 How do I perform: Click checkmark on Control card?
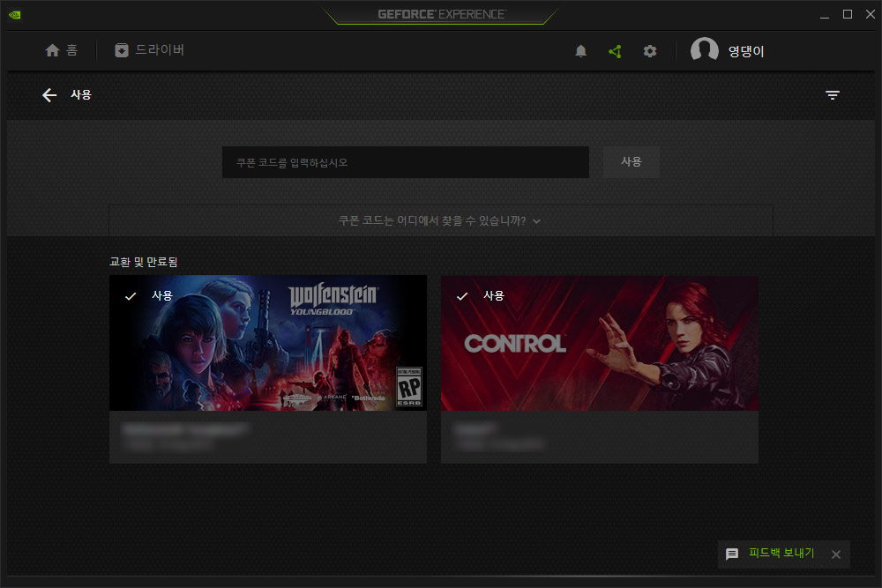point(462,296)
